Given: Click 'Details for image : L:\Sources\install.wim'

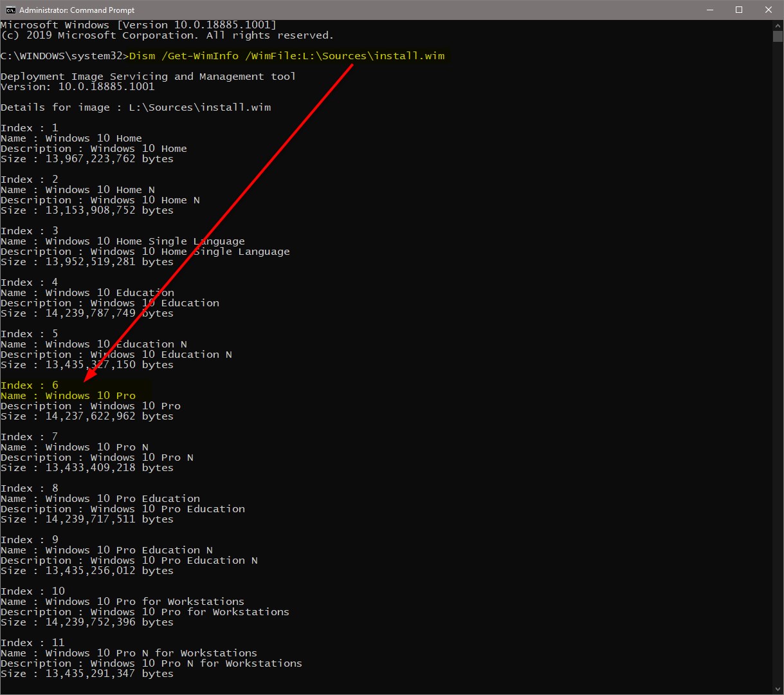Looking at the screenshot, I should pyautogui.click(x=136, y=107).
